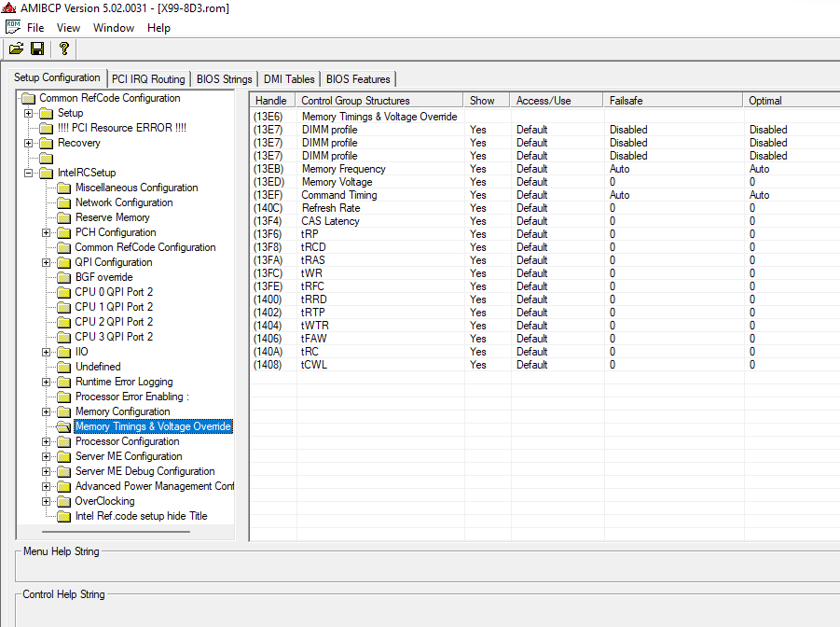Select the CPU 3 QPI Port 2 item
Screen dimensions: 840x627
point(114,337)
